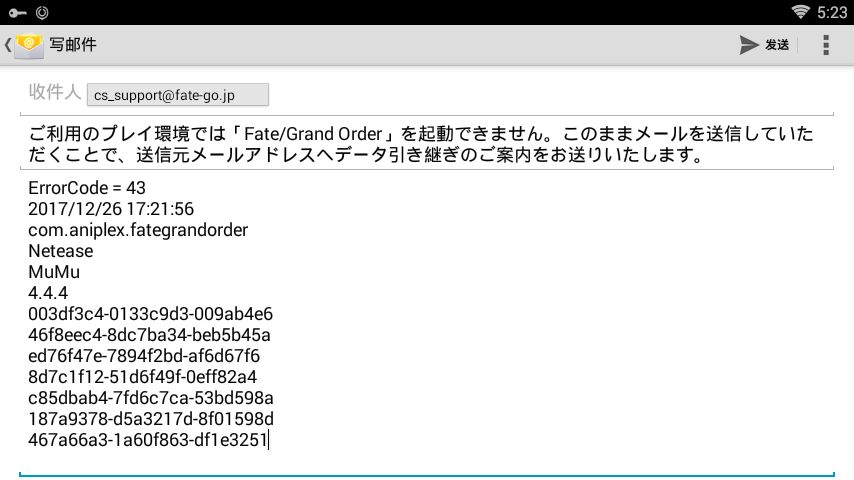The image size is (854, 480).
Task: Click the 发送 send button label
Action: point(777,45)
